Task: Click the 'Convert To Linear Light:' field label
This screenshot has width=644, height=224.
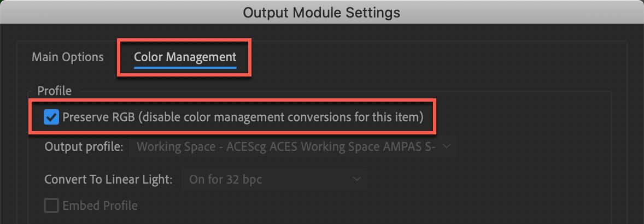Action: [109, 179]
